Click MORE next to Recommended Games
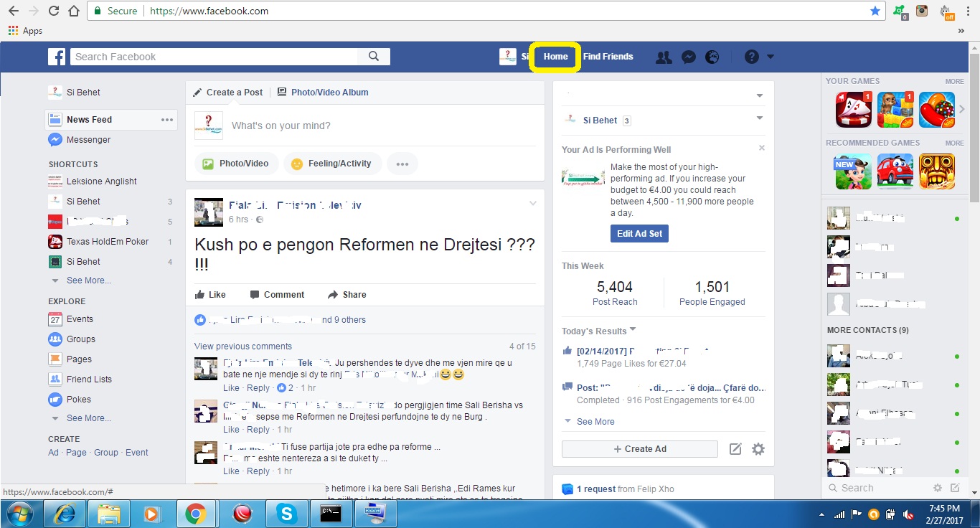The image size is (980, 528). click(954, 143)
